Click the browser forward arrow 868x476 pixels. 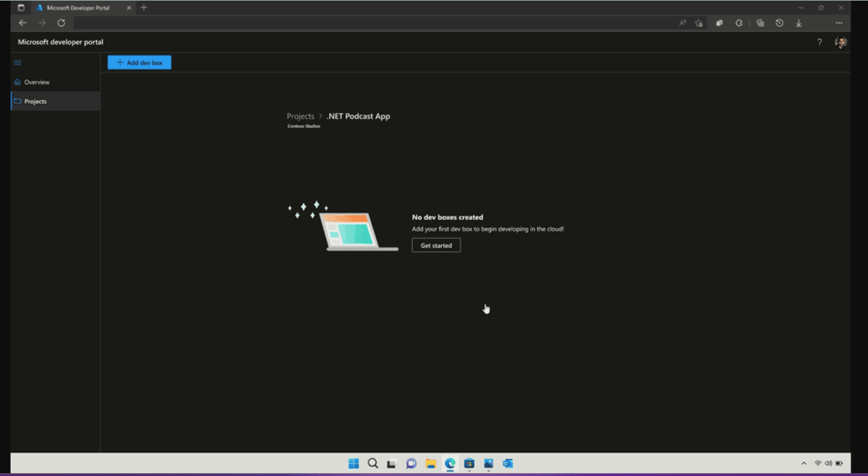(x=42, y=23)
